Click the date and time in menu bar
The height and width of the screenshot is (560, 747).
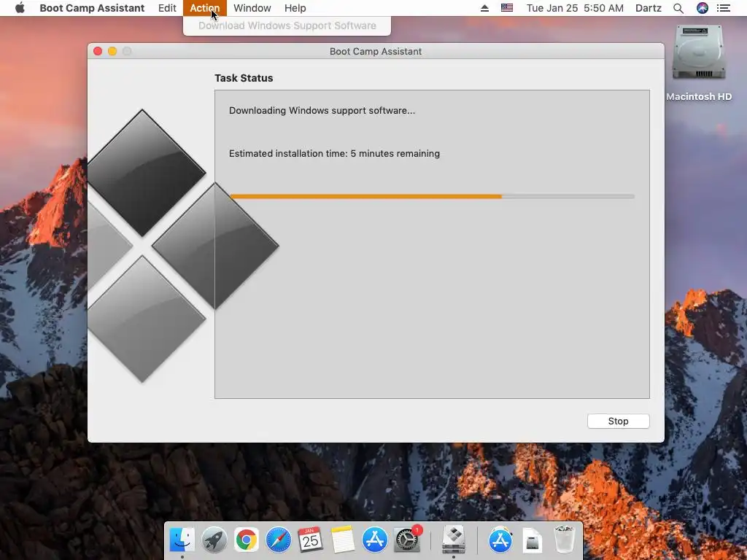pyautogui.click(x=575, y=8)
